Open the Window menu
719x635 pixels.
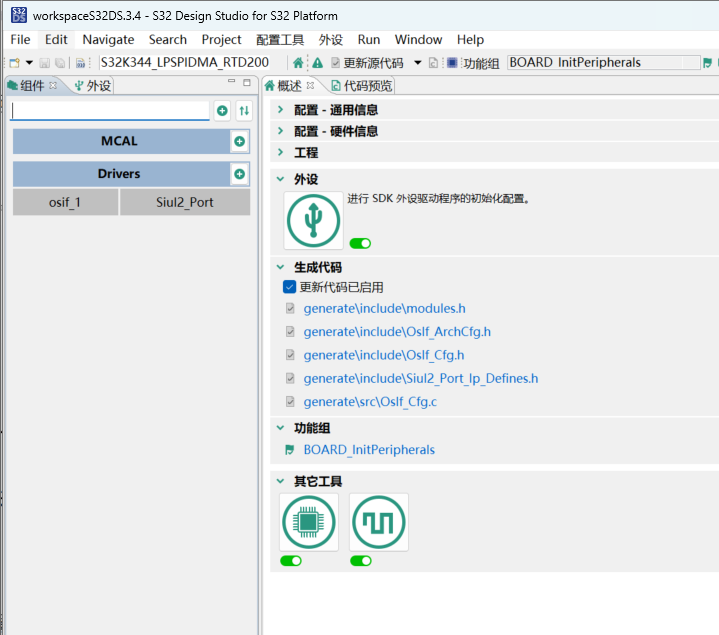click(418, 40)
